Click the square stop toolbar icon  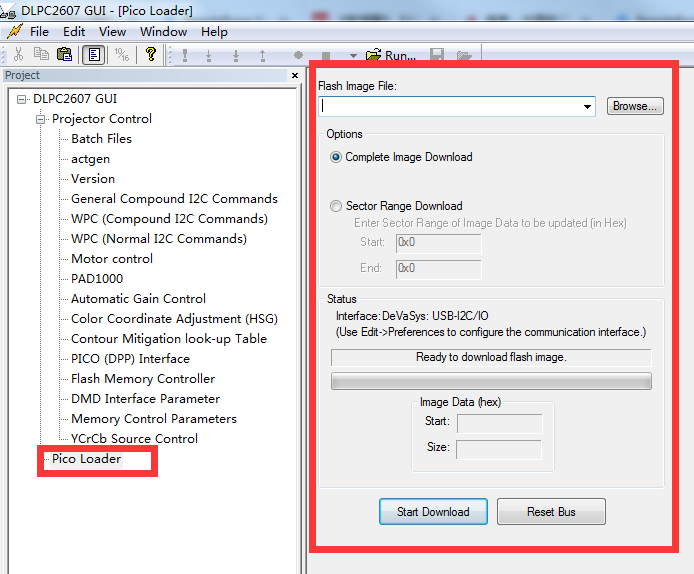pos(326,56)
